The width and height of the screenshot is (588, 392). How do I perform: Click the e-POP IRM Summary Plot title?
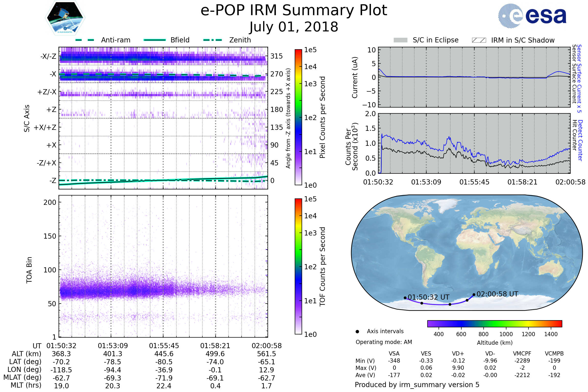[294, 11]
